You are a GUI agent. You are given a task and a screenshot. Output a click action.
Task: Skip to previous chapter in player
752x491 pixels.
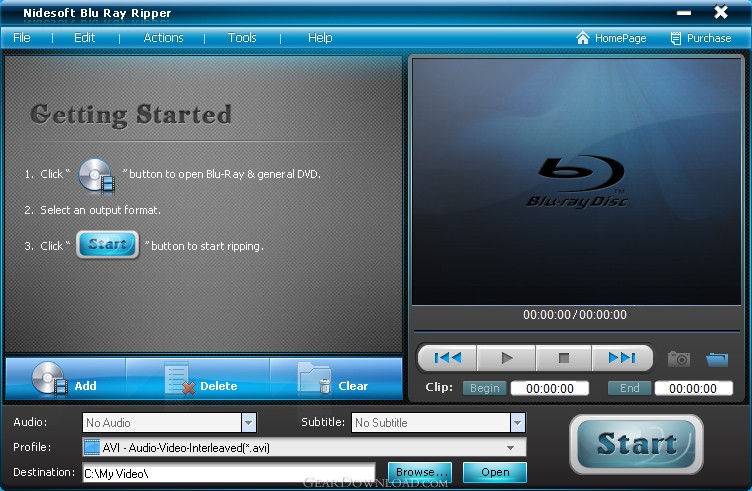(x=447, y=358)
